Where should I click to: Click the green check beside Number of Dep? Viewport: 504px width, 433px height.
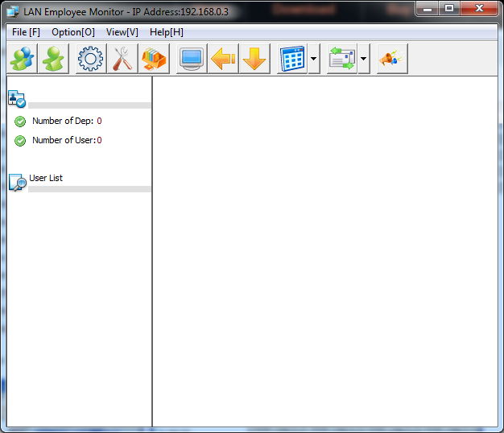click(20, 122)
